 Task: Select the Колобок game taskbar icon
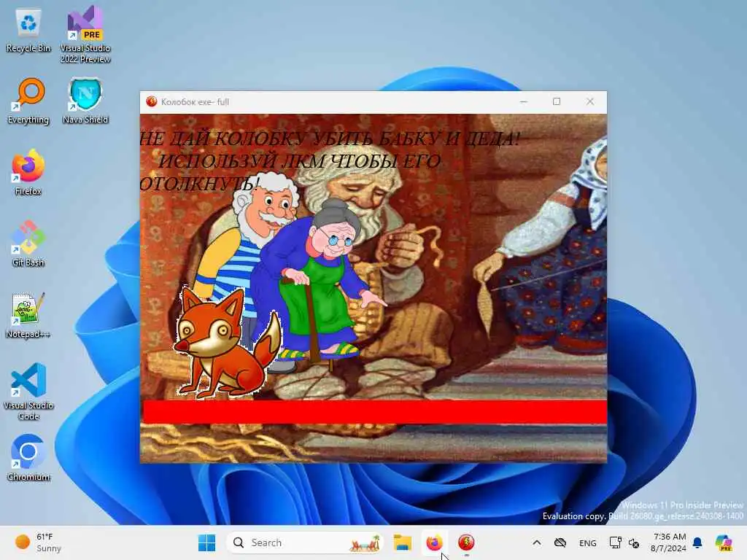click(x=466, y=542)
